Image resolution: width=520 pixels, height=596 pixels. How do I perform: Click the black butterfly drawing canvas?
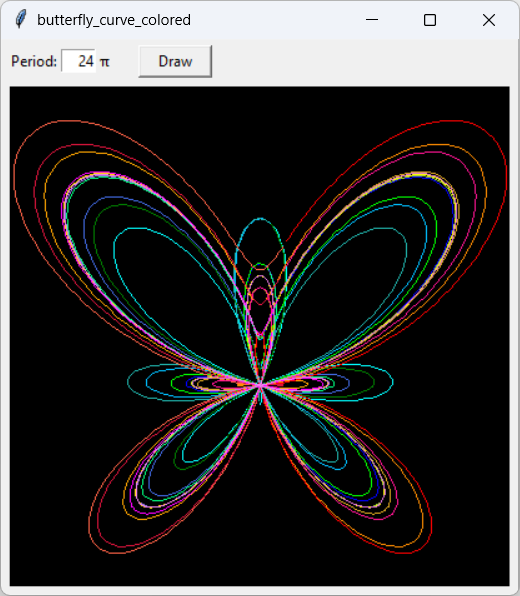coord(260,336)
